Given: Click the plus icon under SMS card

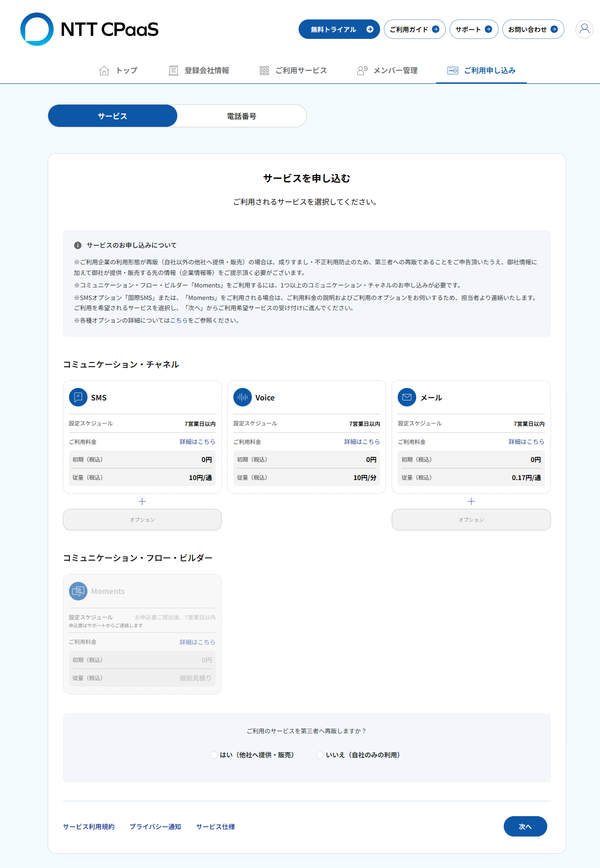Looking at the screenshot, I should tap(142, 501).
